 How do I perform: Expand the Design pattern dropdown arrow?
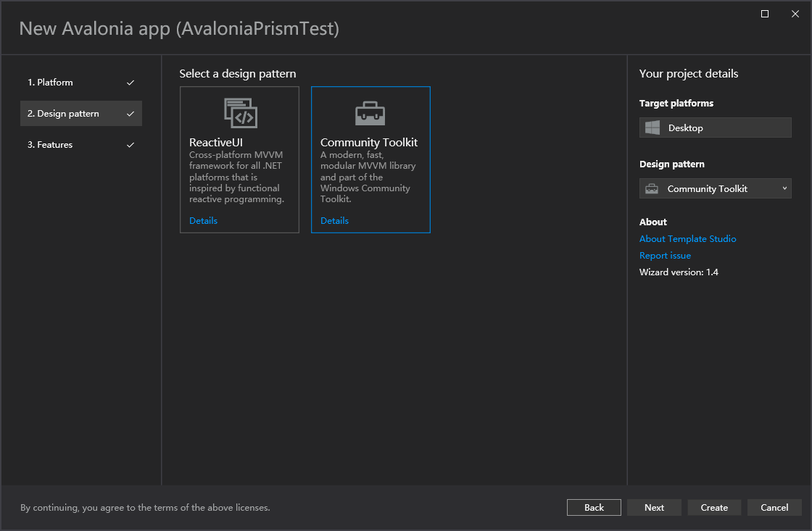click(784, 188)
